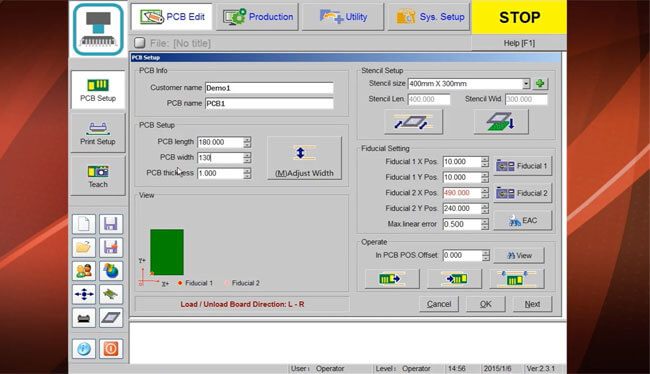
Task: Click the users icon in sidebar
Action: [84, 271]
